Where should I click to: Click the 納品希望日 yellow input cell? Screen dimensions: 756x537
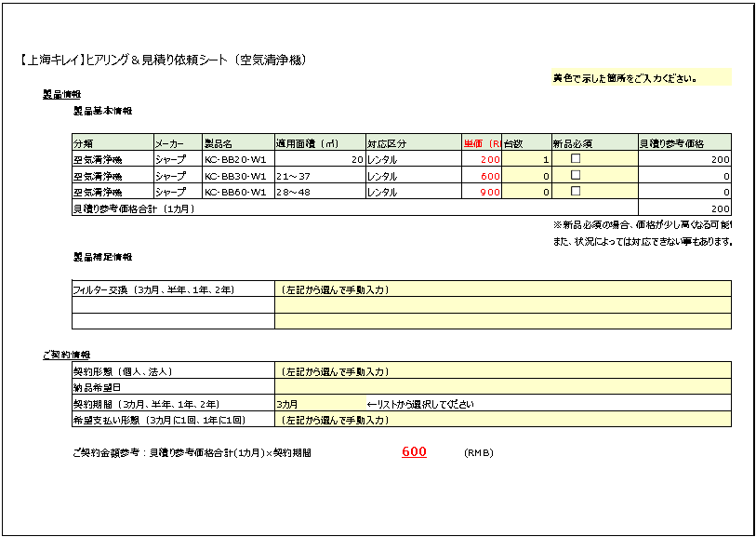coord(418,386)
